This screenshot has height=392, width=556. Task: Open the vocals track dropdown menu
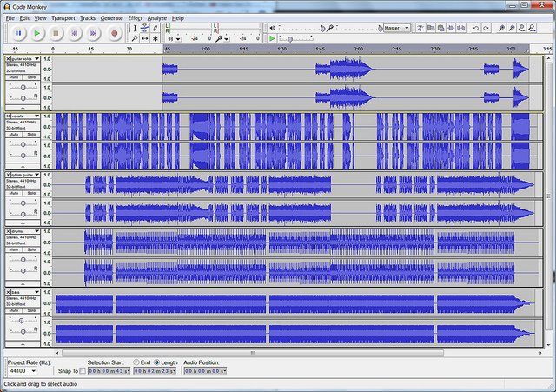click(36, 116)
